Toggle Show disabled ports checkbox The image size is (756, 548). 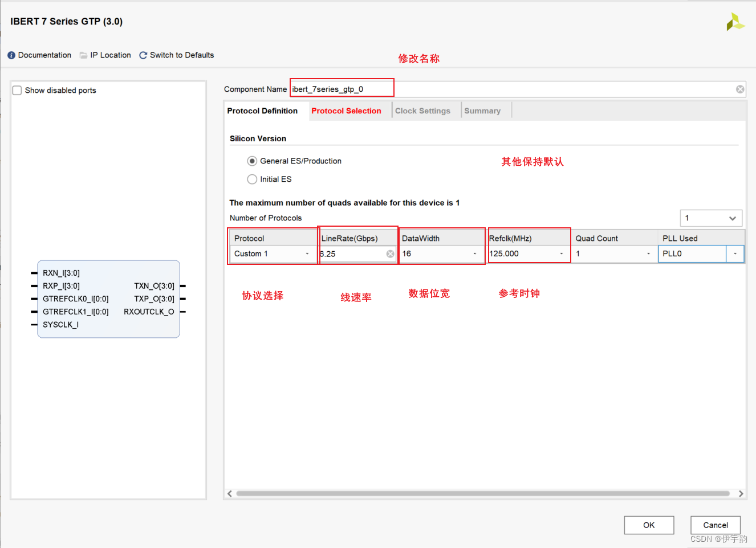(x=17, y=91)
